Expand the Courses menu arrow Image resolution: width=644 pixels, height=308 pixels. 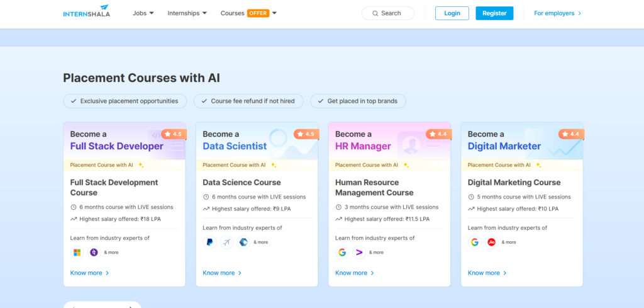pyautogui.click(x=274, y=13)
